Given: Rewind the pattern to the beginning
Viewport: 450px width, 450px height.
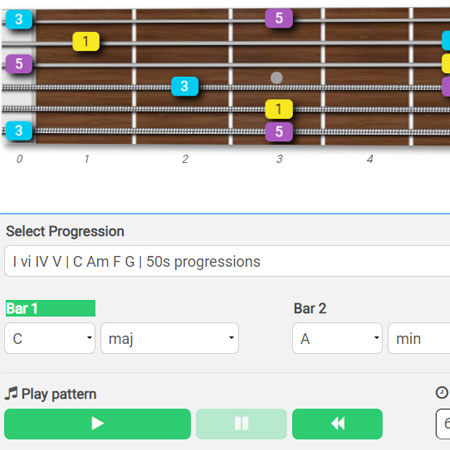Looking at the screenshot, I should pos(337,424).
